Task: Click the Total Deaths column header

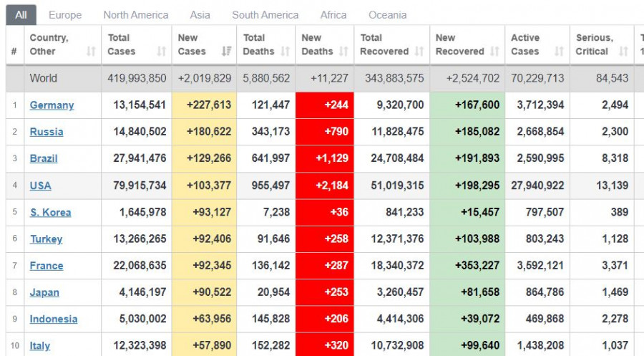Action: pyautogui.click(x=266, y=44)
